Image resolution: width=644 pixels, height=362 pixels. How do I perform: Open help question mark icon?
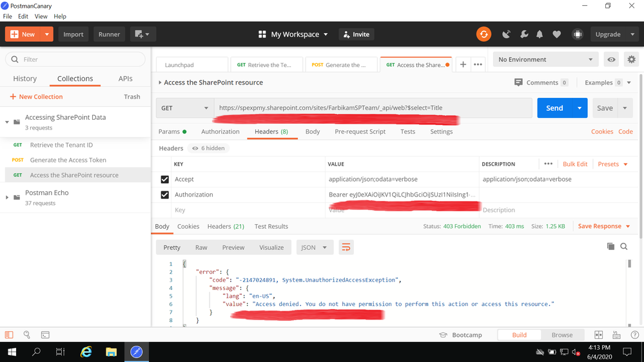[634, 335]
